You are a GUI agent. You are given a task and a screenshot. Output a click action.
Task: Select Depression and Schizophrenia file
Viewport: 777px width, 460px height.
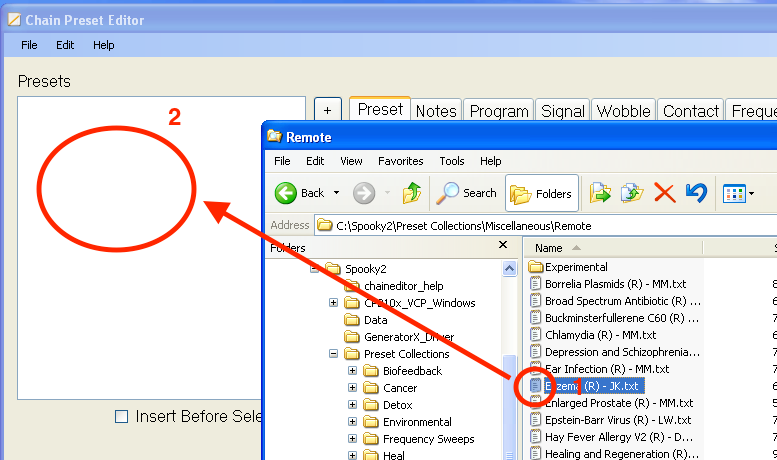pyautogui.click(x=622, y=352)
